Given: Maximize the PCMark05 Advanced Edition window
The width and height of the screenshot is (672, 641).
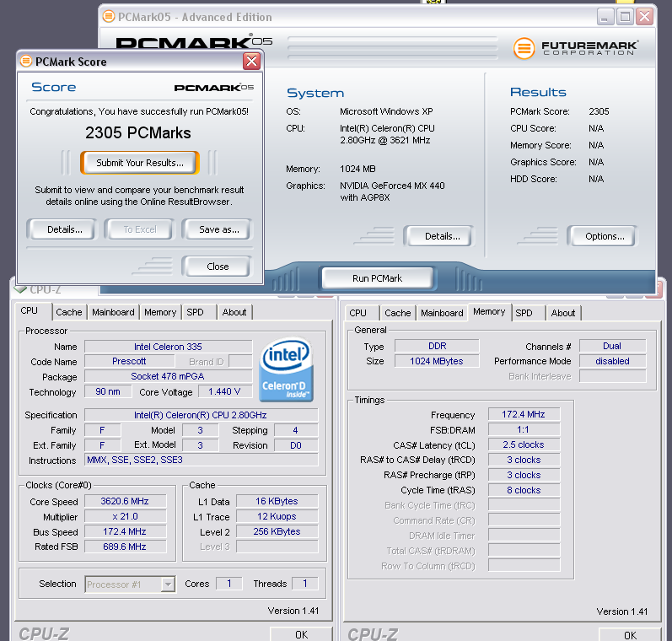Looking at the screenshot, I should (625, 17).
